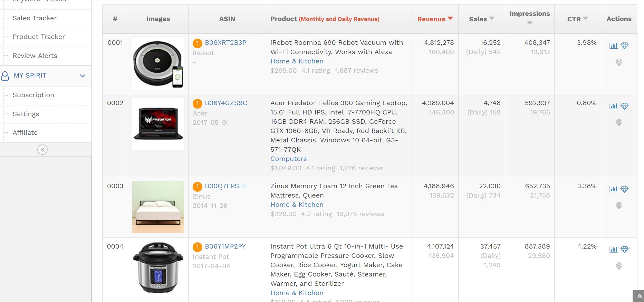644x302 pixels.
Task: Go to Subscription page
Action: 33,95
